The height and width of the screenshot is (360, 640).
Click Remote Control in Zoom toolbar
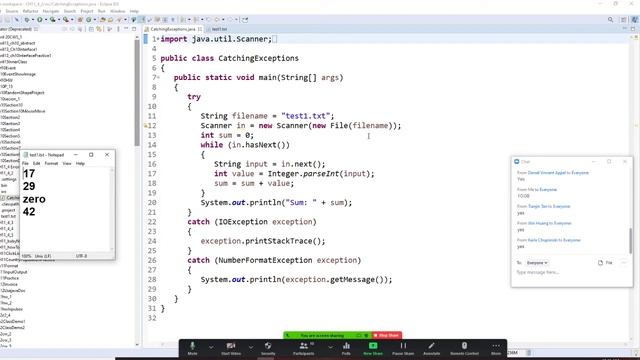click(x=464, y=348)
